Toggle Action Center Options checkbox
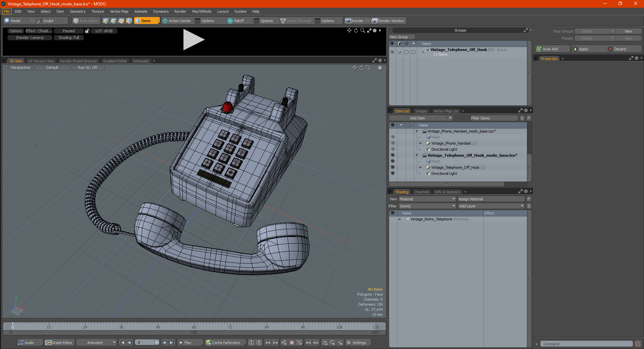The image size is (644, 349). 198,21
